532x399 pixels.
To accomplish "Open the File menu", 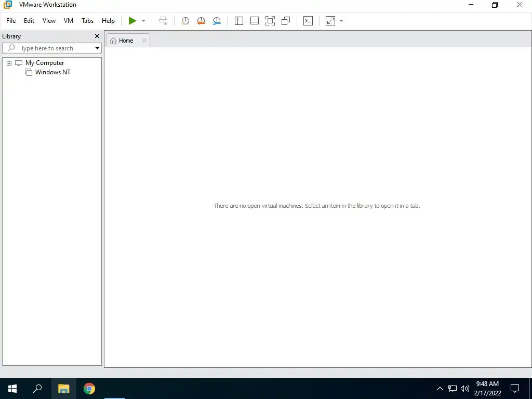I will coord(11,21).
